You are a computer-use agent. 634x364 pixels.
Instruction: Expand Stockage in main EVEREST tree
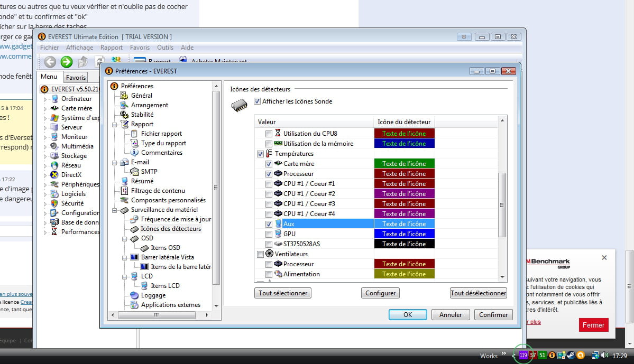pos(45,156)
